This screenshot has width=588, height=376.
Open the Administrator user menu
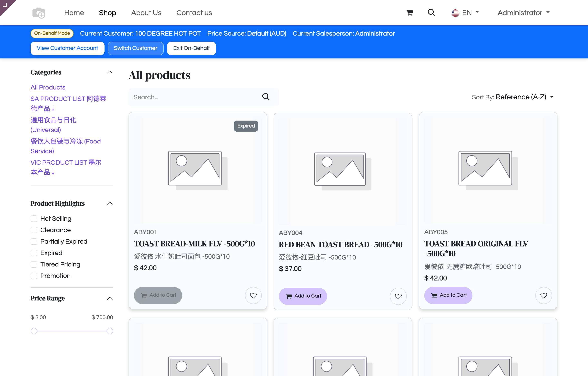click(x=524, y=12)
